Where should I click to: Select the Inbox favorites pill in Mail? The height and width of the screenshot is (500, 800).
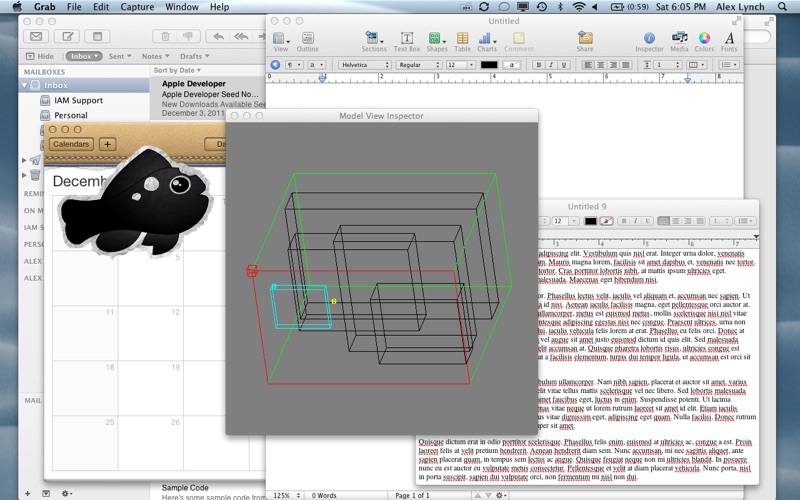[x=84, y=56]
